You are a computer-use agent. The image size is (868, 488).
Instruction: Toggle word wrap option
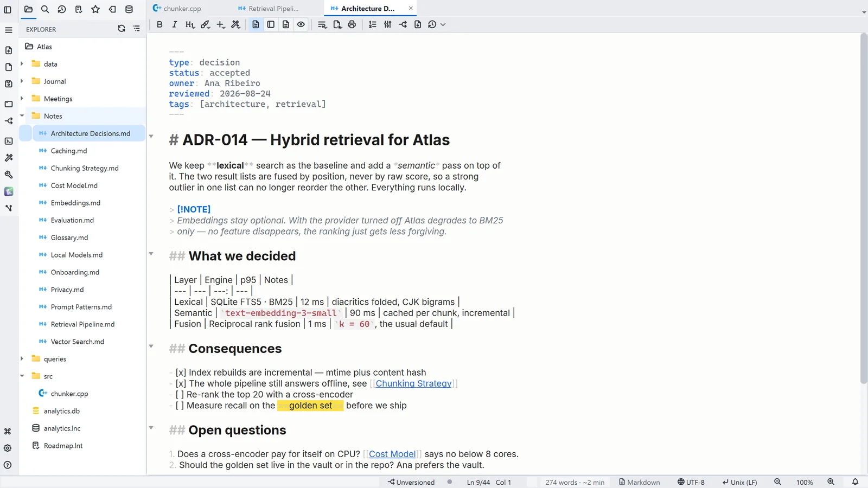322,24
